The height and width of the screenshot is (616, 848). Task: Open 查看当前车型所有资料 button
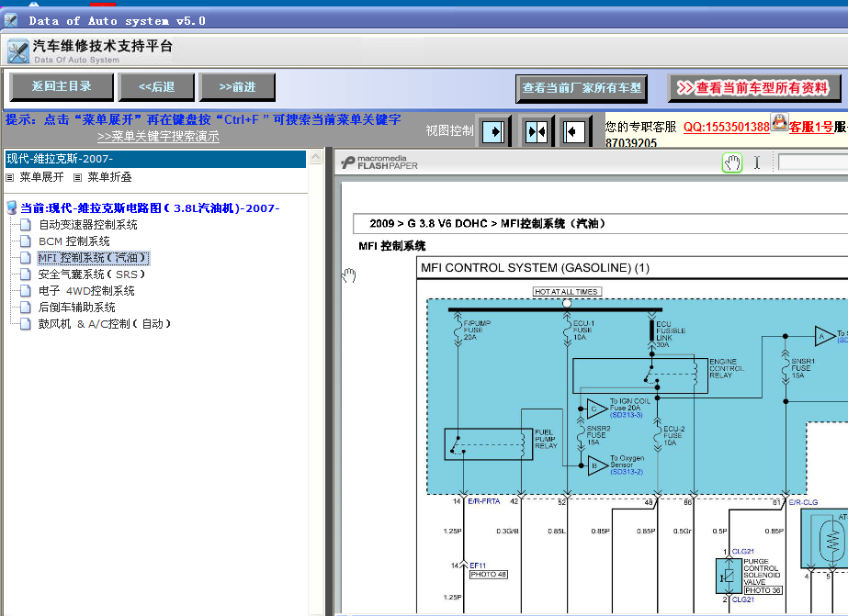(x=754, y=88)
